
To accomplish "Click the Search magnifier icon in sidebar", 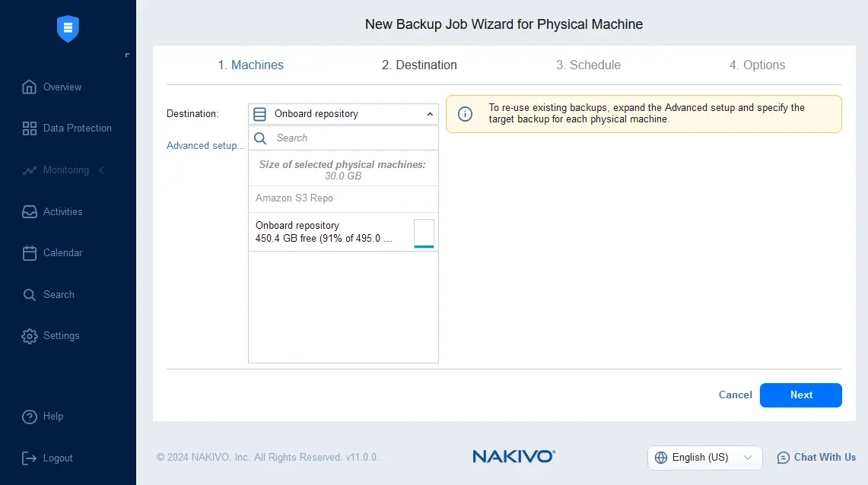I will [30, 295].
